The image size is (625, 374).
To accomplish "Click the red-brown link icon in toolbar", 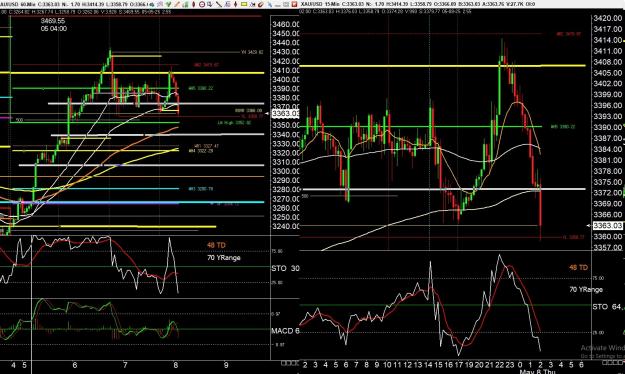I will tap(261, 4).
